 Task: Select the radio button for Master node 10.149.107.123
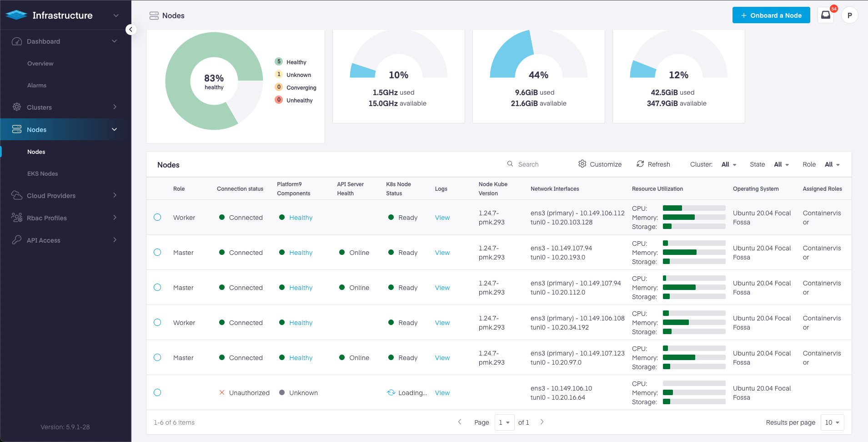click(157, 357)
